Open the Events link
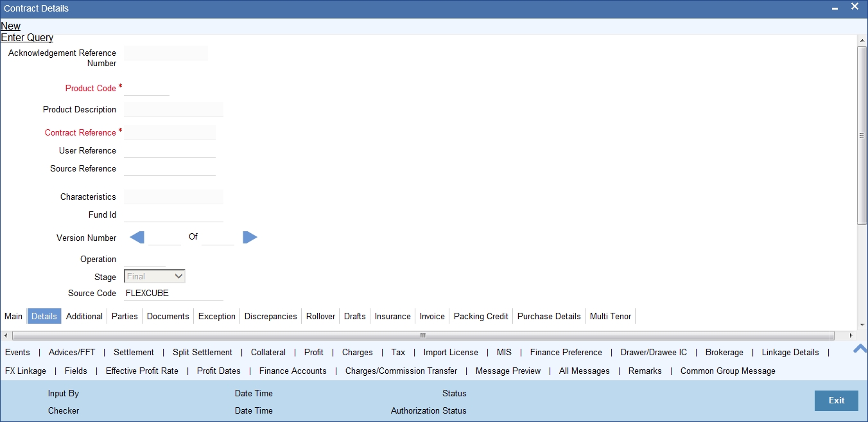 [17, 352]
